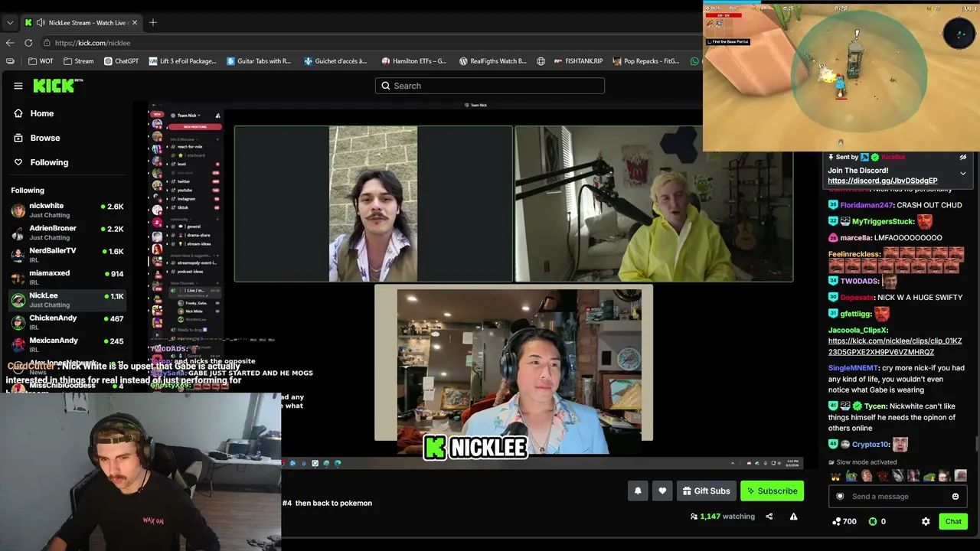980x551 pixels.
Task: Click MexicanAndy's avatar in the sidebar
Action: [18, 344]
